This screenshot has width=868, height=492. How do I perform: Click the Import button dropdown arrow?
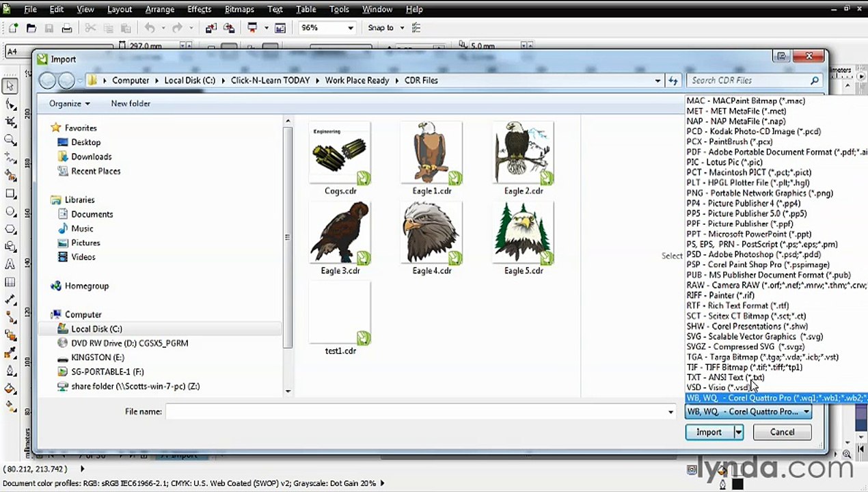coord(738,433)
